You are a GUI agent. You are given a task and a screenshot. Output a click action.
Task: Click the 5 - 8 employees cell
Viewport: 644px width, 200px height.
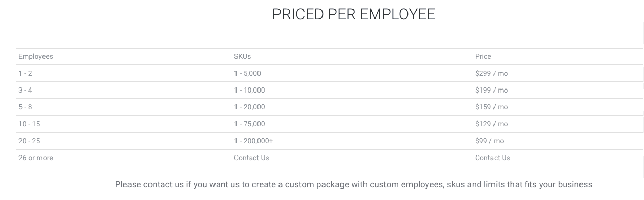pos(25,107)
